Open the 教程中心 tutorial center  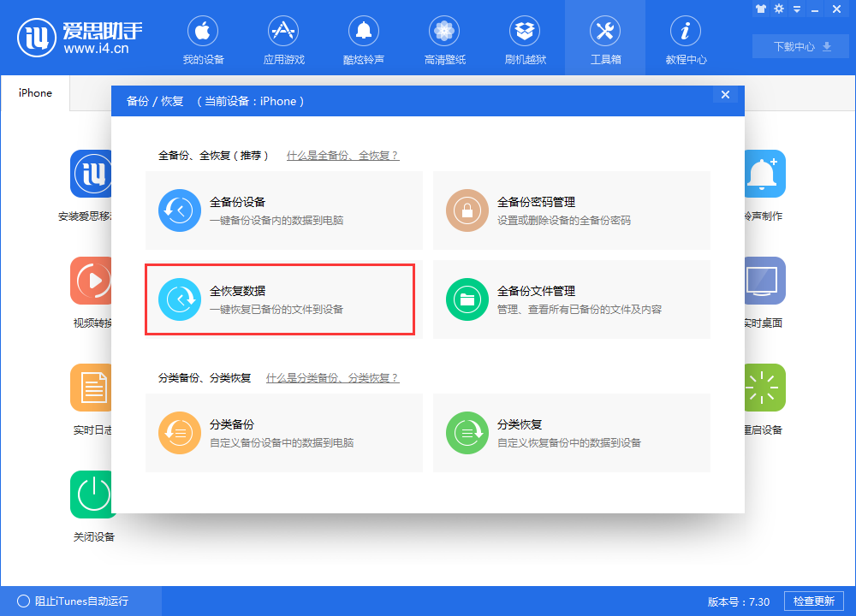[685, 38]
